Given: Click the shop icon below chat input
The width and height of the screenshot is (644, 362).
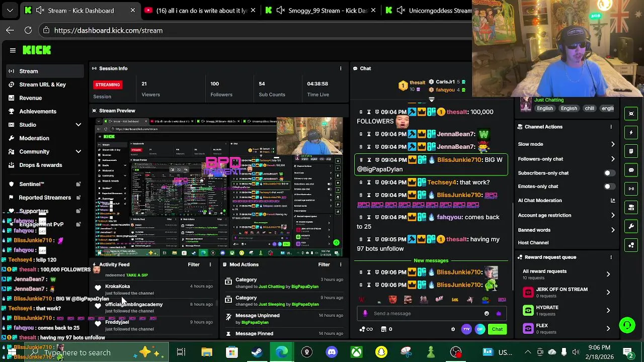Looking at the screenshot, I should pos(383,329).
